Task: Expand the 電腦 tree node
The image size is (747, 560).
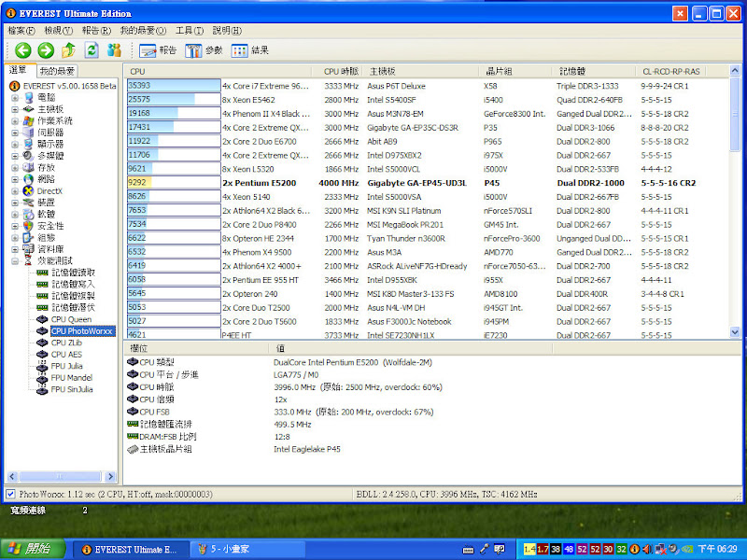Action: [x=15, y=97]
